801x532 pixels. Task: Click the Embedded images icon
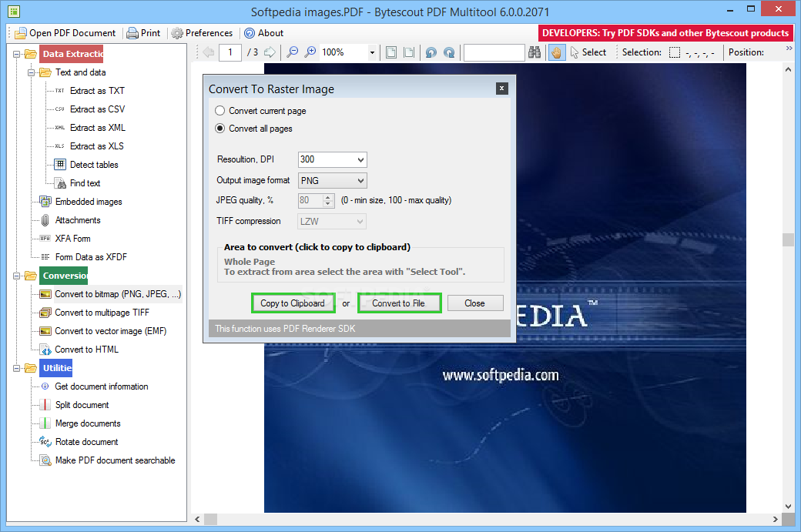45,201
